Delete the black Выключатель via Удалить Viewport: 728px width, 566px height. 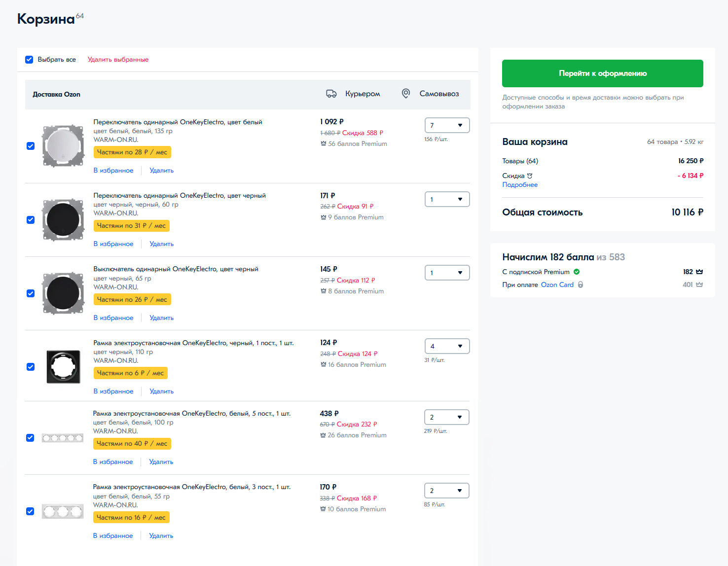point(162,318)
